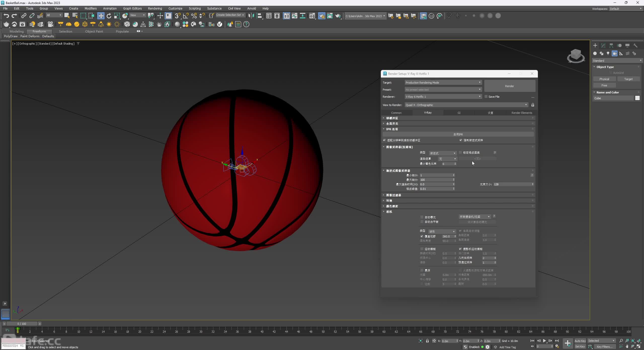Select the Lights category icon
The width and height of the screenshot is (644, 350).
(608, 53)
